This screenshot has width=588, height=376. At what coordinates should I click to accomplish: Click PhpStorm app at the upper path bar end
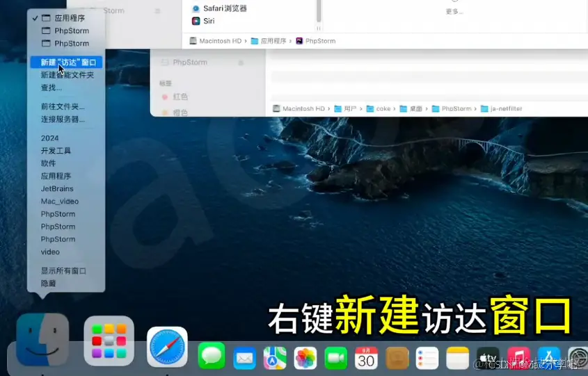(316, 41)
